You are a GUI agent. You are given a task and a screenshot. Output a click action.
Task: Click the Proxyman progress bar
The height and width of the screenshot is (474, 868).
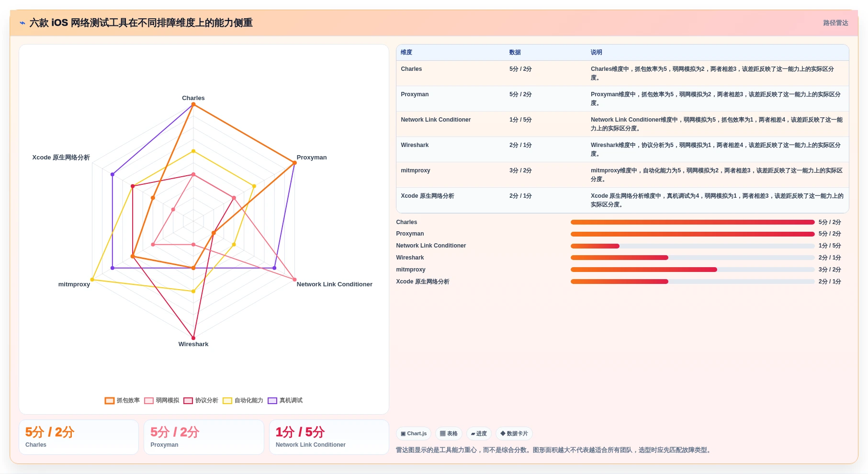click(692, 234)
